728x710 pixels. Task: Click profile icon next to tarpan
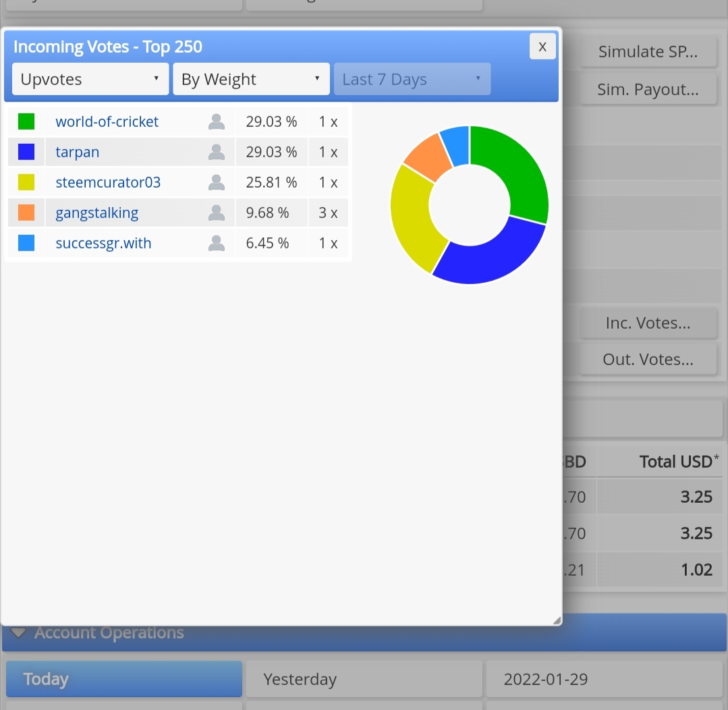point(217,152)
